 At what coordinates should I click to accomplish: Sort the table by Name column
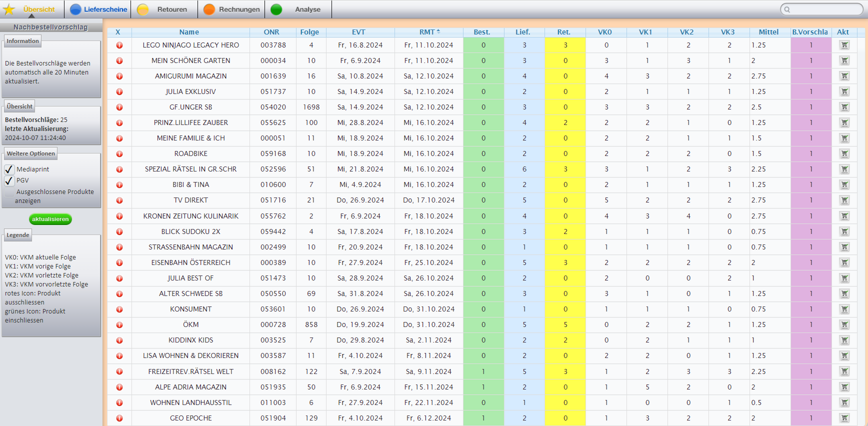click(189, 32)
